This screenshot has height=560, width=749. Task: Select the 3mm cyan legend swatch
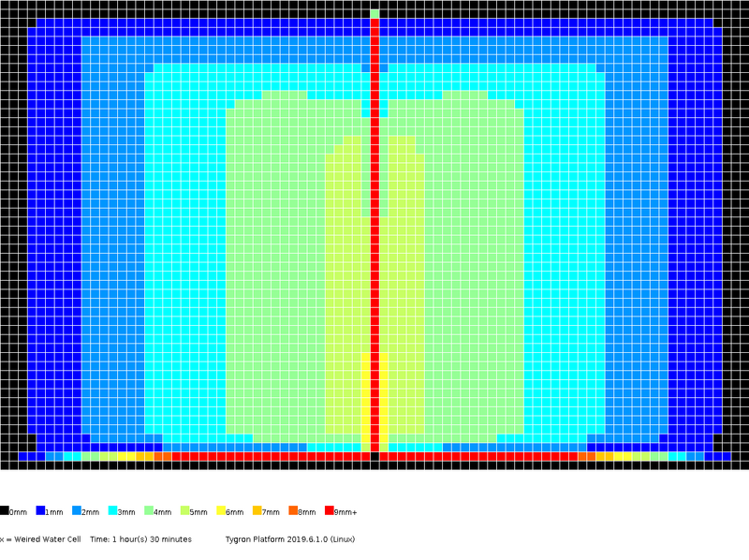111,511
